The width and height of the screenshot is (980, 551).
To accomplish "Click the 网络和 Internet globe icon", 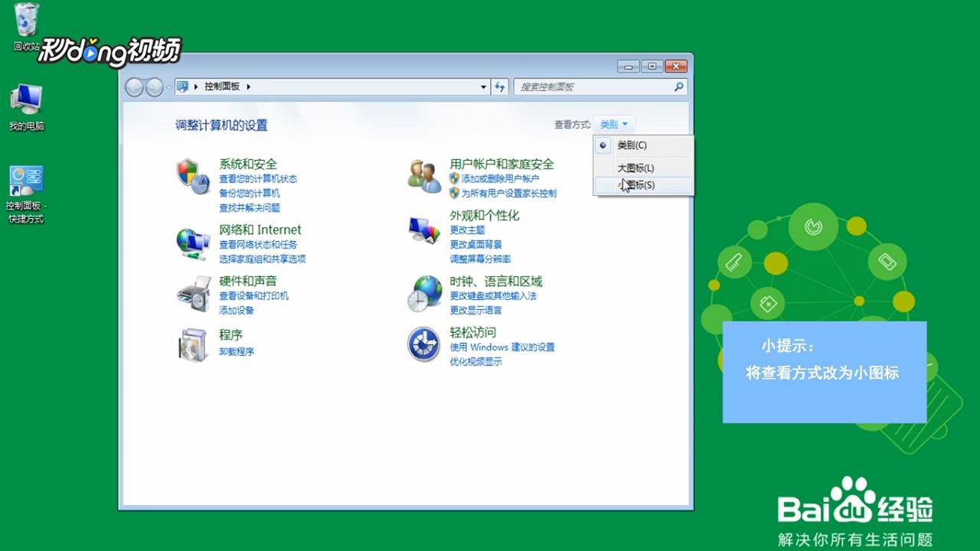I will point(193,242).
